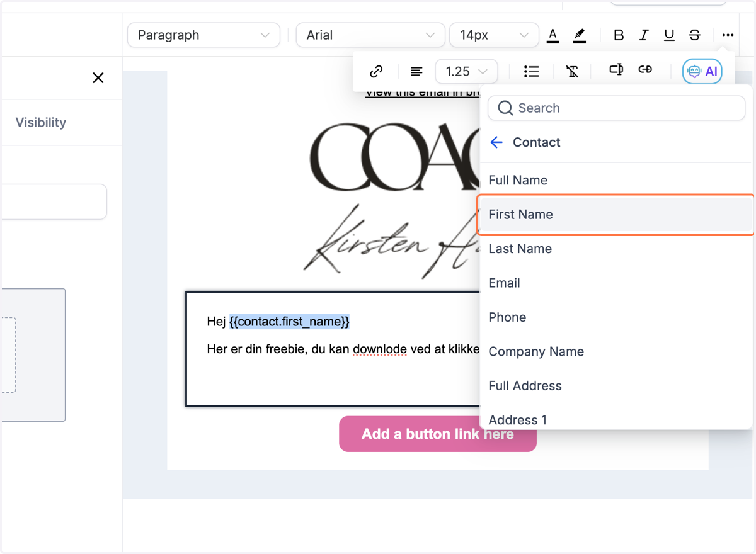Open the text alignment icon
Viewport: 756px width, 554px height.
pos(416,72)
